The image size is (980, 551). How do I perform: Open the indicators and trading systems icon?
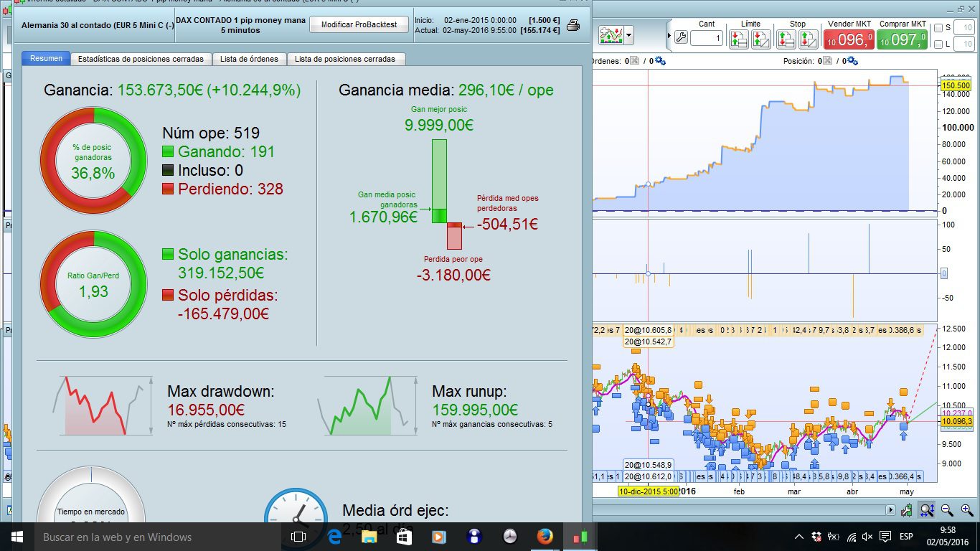pyautogui.click(x=612, y=34)
